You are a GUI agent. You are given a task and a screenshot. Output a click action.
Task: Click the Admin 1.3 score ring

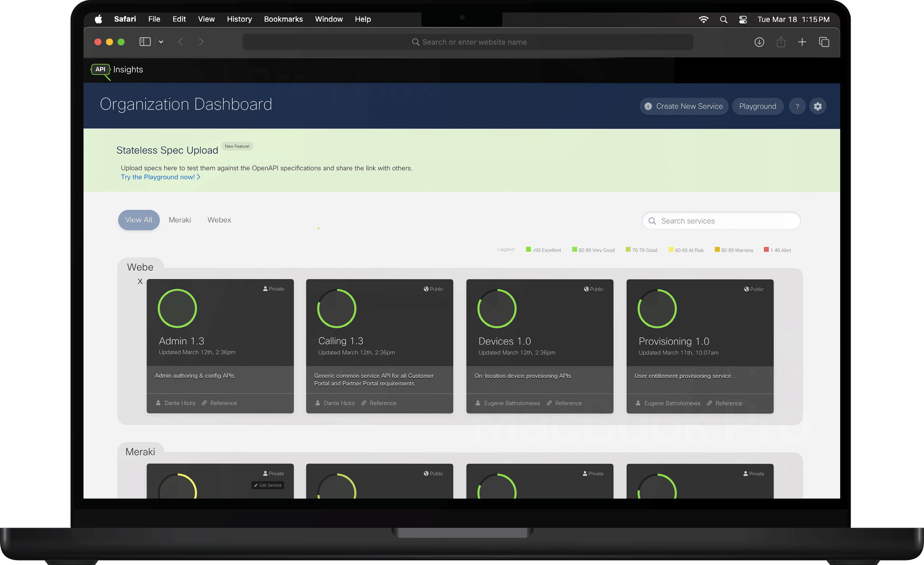(177, 308)
